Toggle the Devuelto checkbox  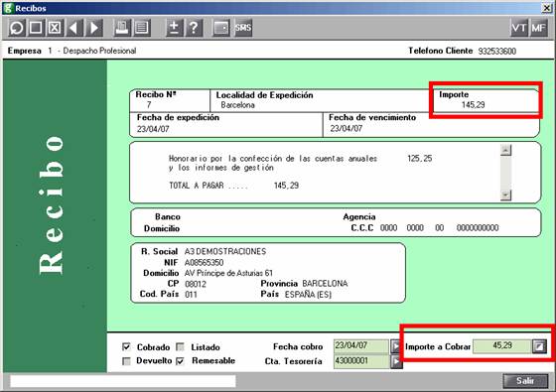[x=126, y=361]
